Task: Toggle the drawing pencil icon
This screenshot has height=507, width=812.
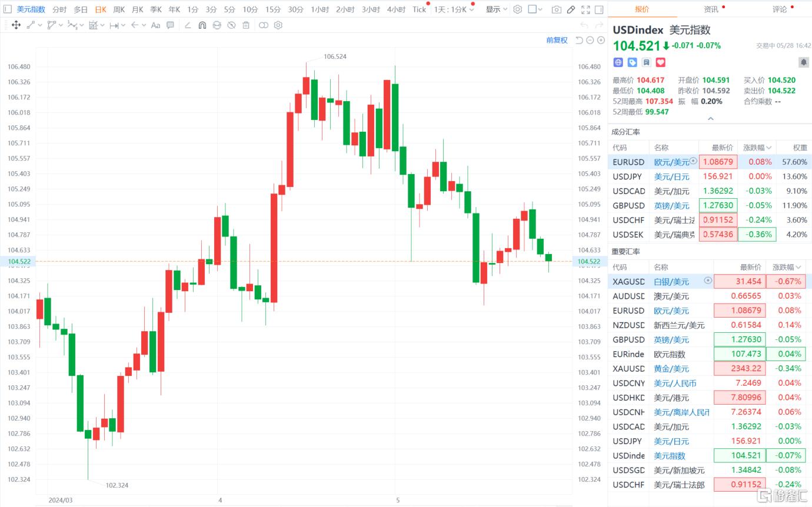Action: coord(571,9)
